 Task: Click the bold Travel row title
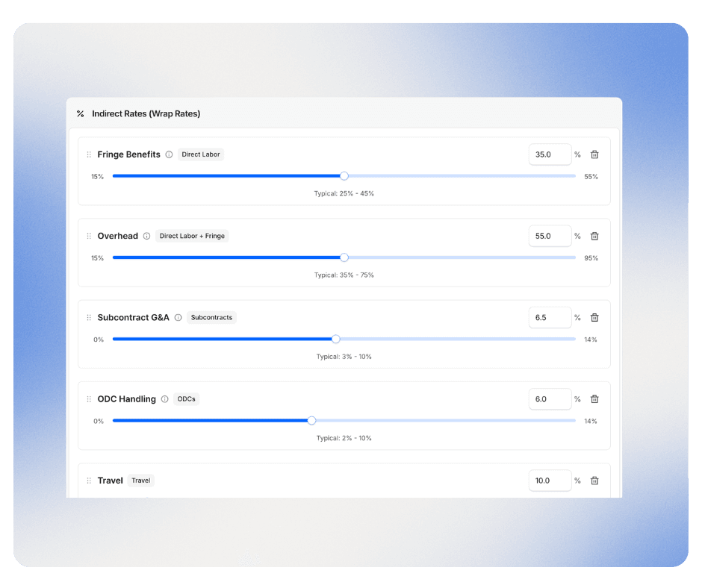[110, 480]
